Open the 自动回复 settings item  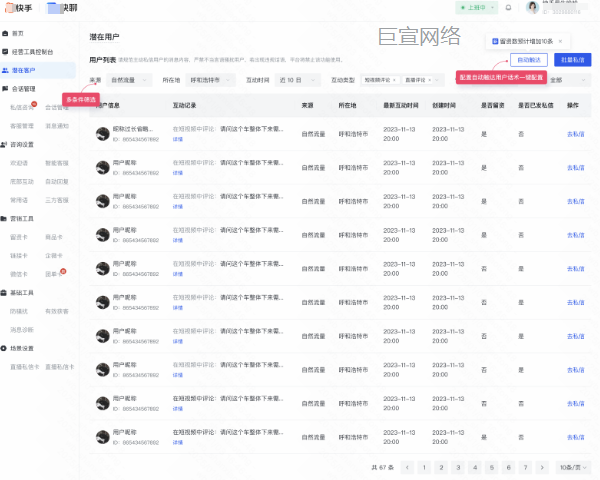coord(57,181)
